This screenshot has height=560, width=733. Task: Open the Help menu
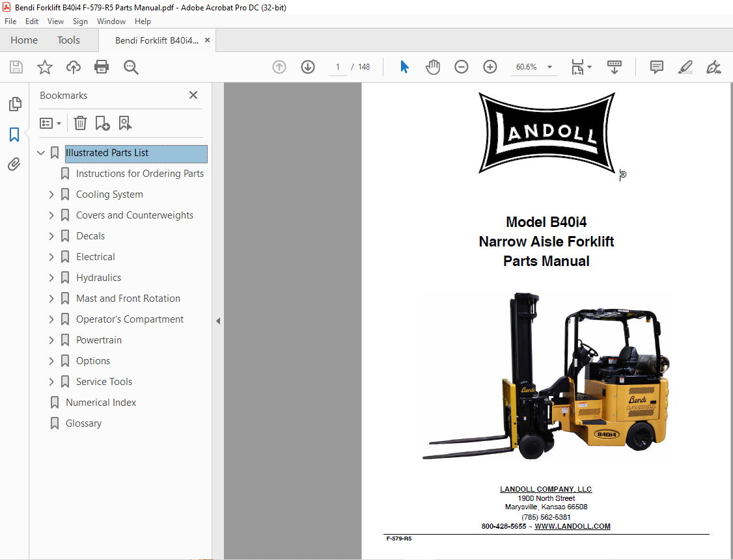(x=143, y=21)
